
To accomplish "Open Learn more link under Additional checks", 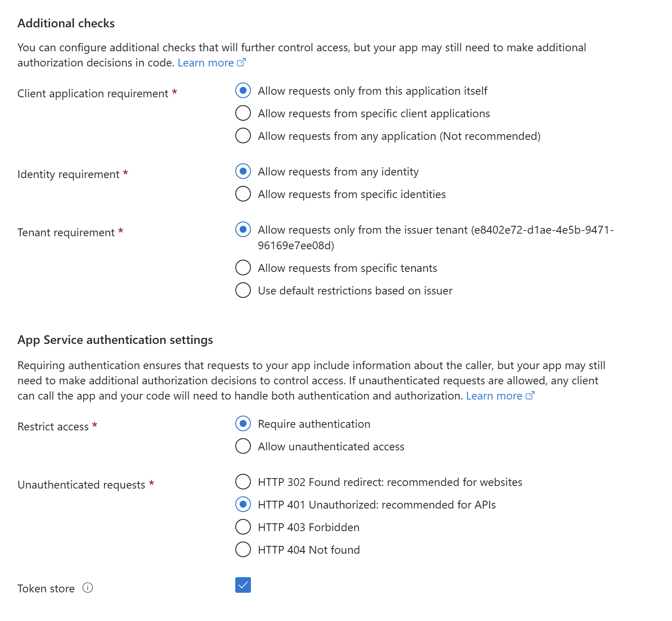I will click(x=206, y=63).
